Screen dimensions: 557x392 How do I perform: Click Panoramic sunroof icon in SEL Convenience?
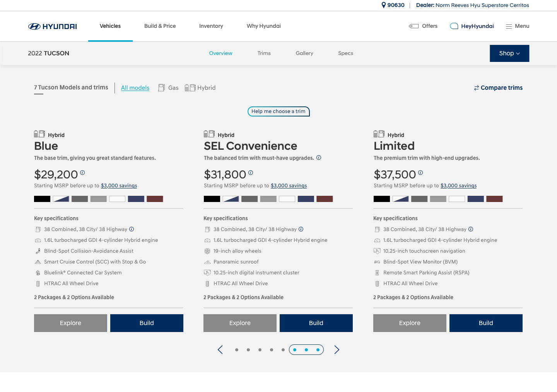pos(207,262)
